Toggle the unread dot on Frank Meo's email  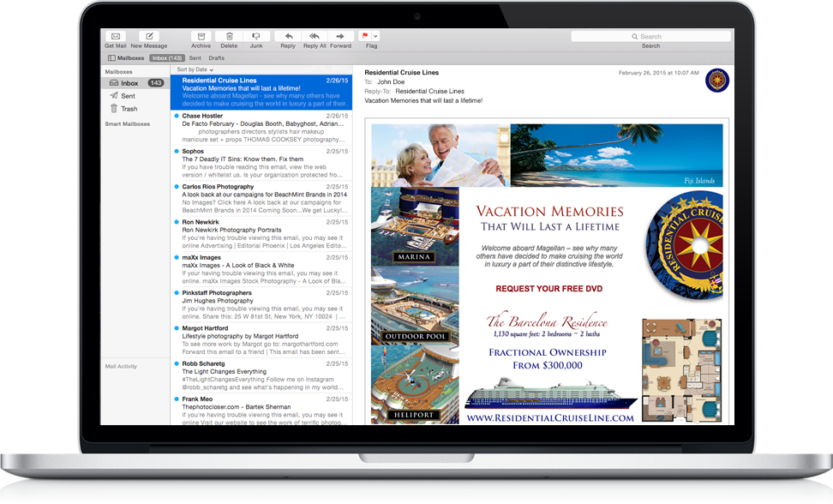point(177,398)
